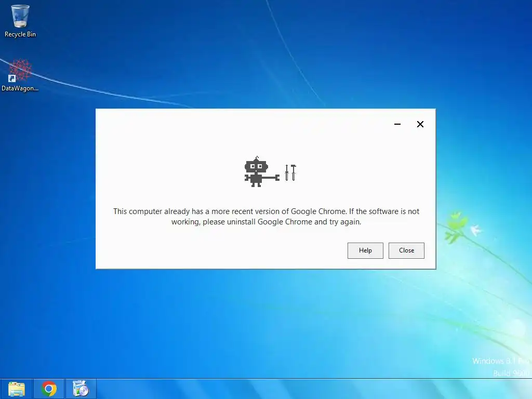The image size is (532, 399).
Task: Click the robot repair illustration
Action: [x=270, y=171]
